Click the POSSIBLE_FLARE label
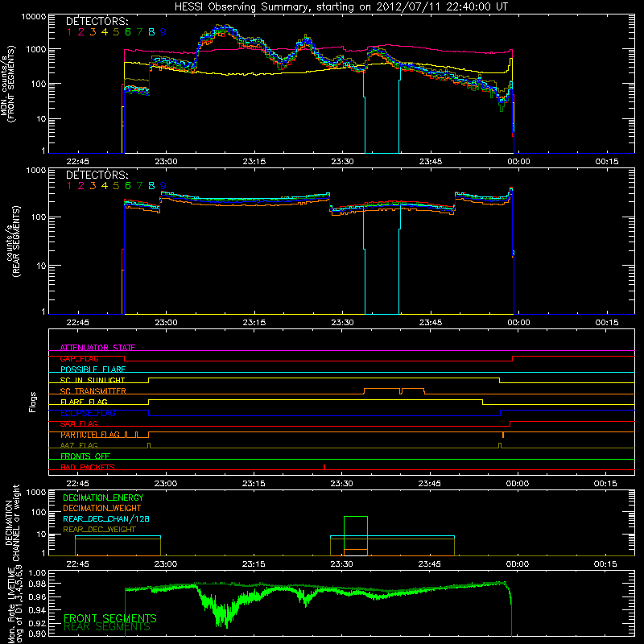The height and width of the screenshot is (644, 644). [93, 369]
